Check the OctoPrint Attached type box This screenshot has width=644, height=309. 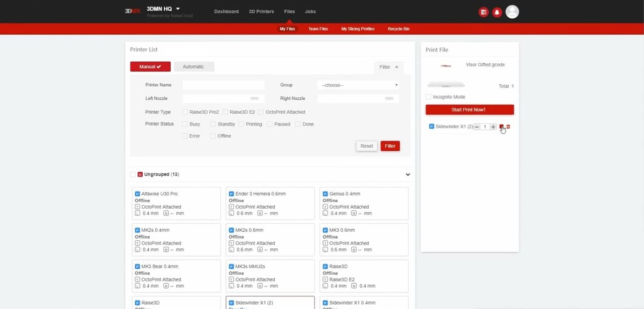[261, 112]
